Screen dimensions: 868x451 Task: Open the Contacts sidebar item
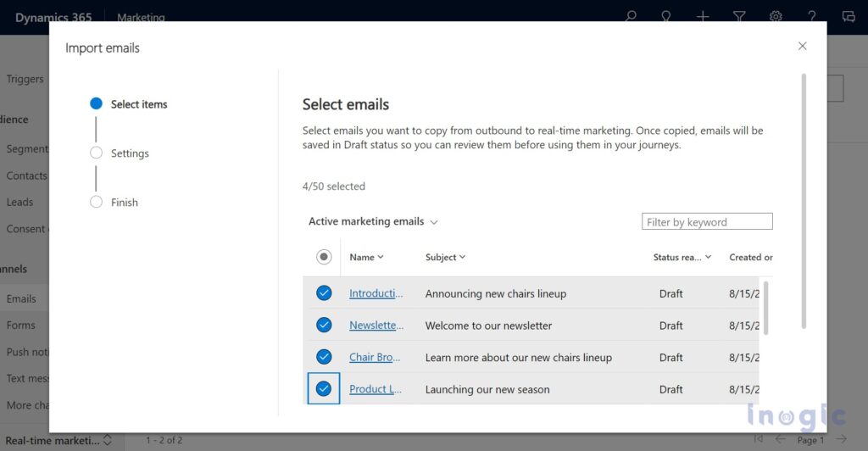pos(25,175)
